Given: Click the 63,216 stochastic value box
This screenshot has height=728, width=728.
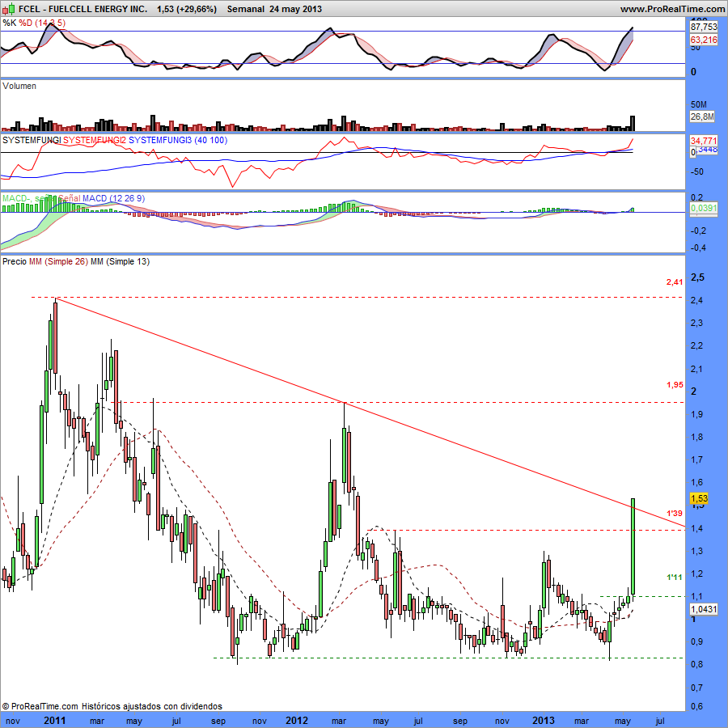Looking at the screenshot, I should [704, 40].
